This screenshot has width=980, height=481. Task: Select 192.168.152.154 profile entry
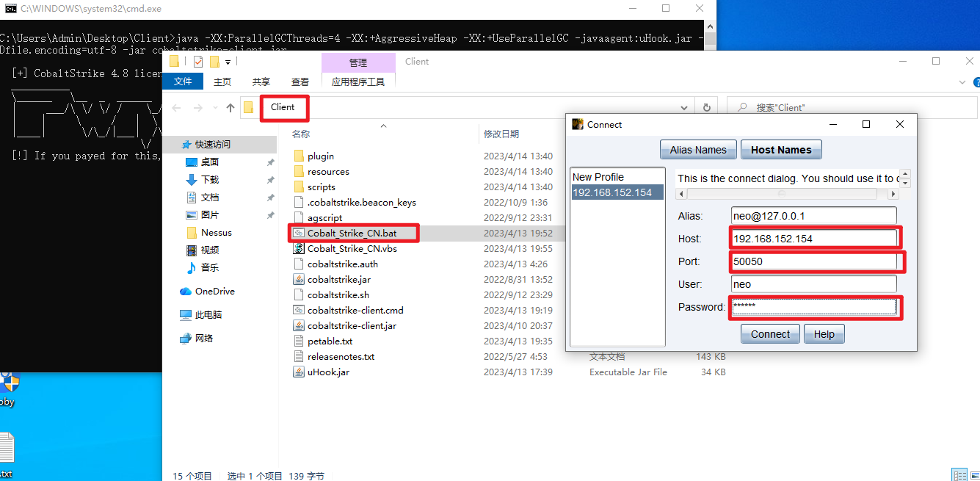[617, 192]
